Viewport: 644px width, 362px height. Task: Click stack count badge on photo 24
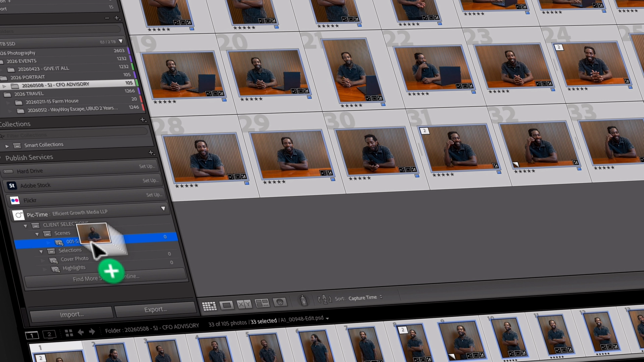pos(558,47)
